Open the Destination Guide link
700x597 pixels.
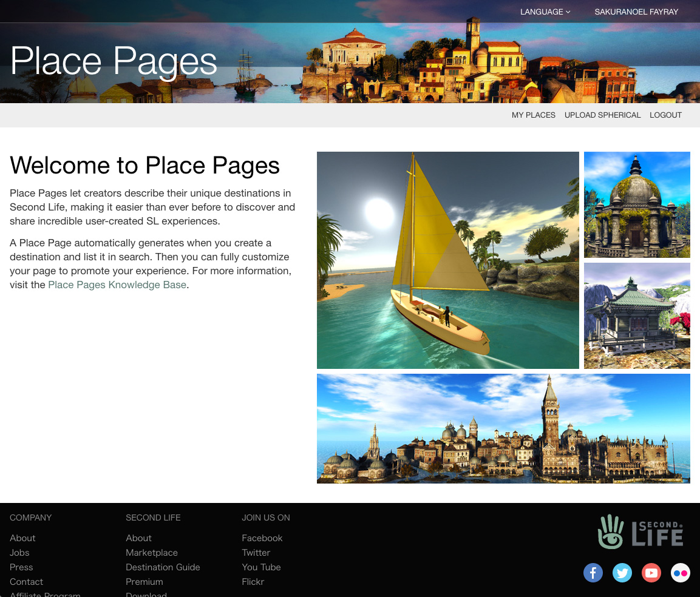(x=163, y=567)
